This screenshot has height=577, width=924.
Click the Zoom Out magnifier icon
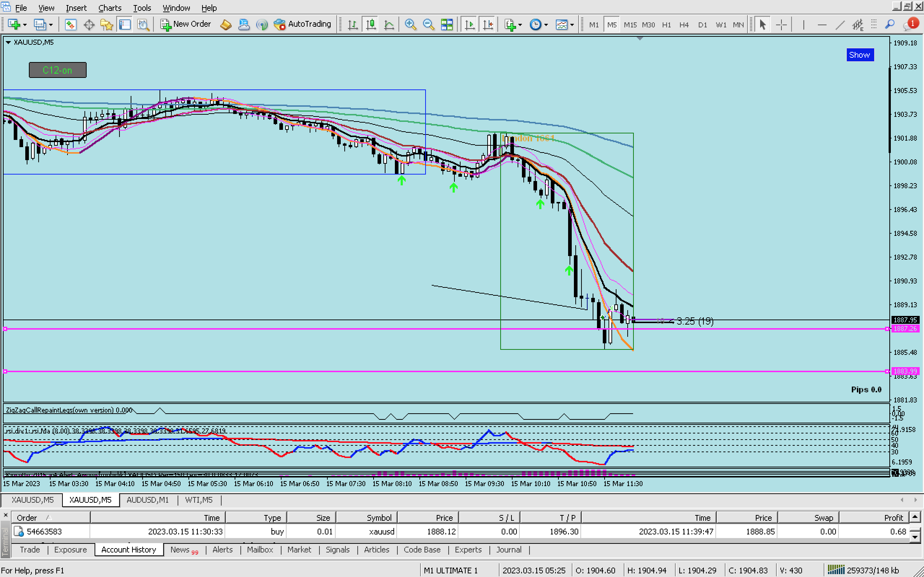click(428, 25)
